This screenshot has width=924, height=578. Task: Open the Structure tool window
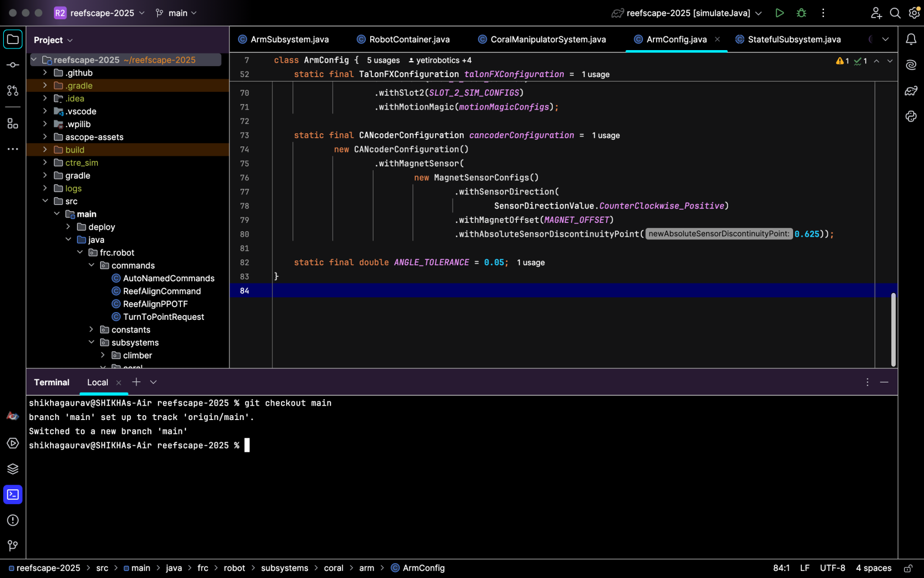tap(13, 124)
